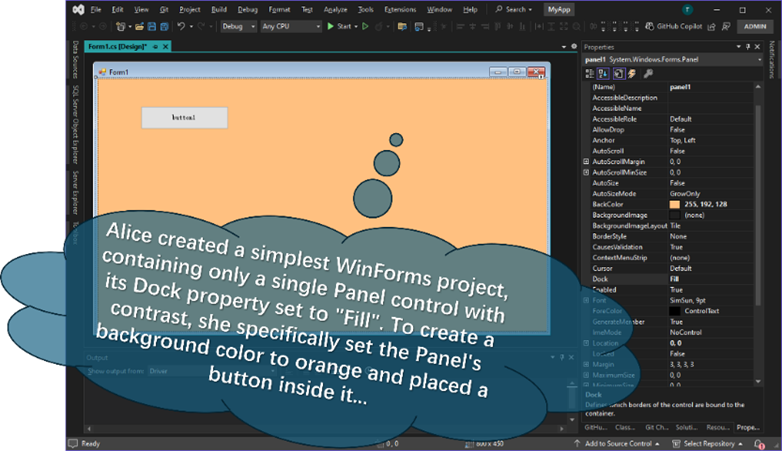Screen dimensions: 782x451
Task: Click the Find in Files toolbar icon
Action: (x=402, y=26)
